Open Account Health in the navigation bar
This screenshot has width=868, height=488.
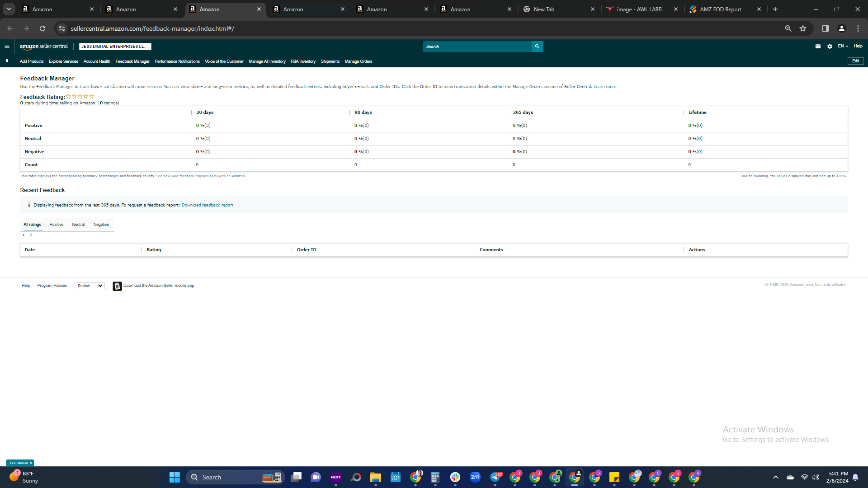click(97, 61)
